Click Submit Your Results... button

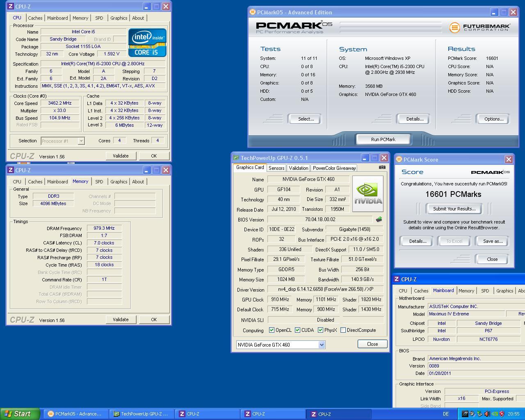click(x=454, y=209)
